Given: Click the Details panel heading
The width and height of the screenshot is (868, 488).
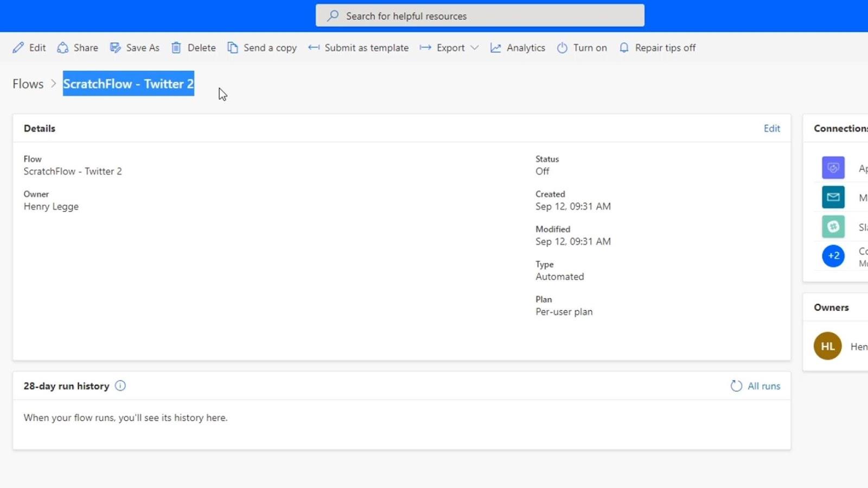Looking at the screenshot, I should [x=40, y=129].
